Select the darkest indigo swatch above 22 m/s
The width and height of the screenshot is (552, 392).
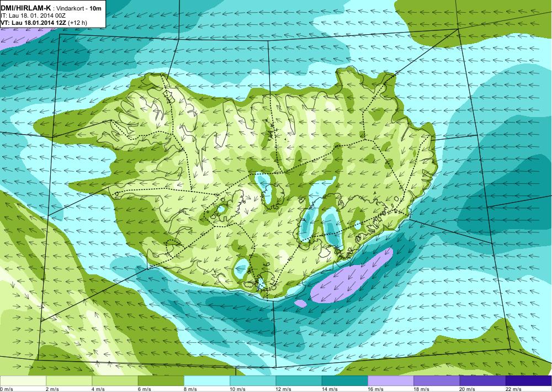pos(529,381)
